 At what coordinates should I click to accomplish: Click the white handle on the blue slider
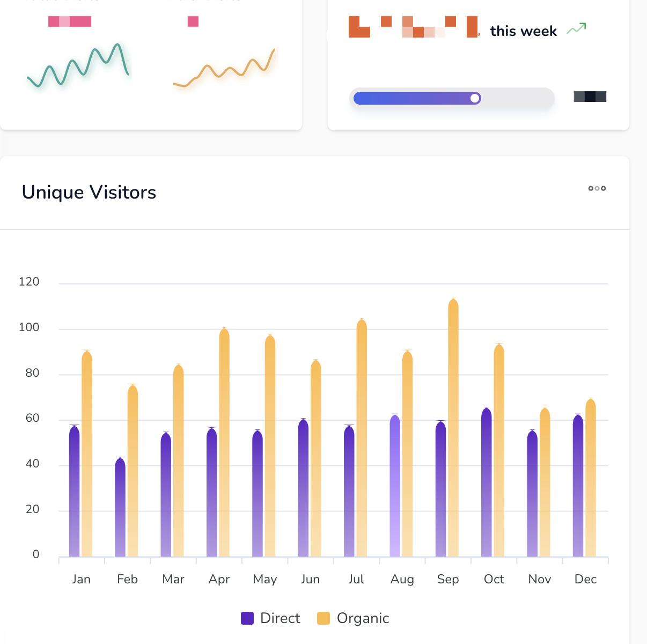[474, 98]
